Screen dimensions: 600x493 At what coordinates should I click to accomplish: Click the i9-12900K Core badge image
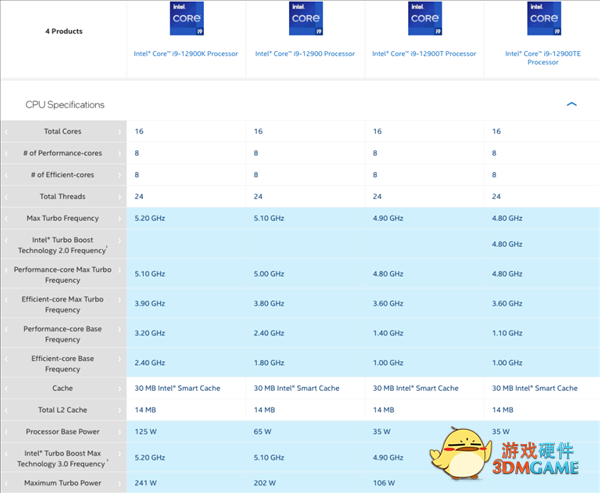pyautogui.click(x=187, y=18)
